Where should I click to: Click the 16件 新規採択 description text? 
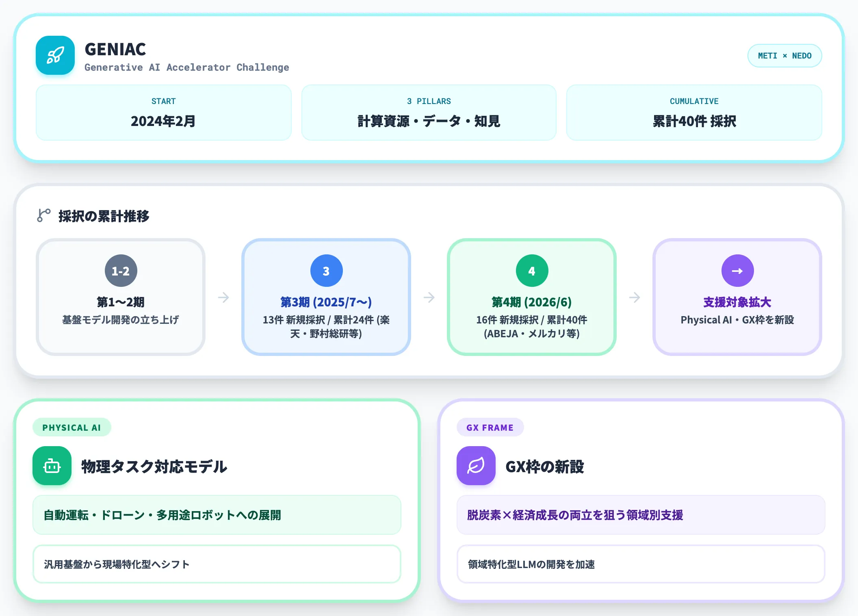pos(532,327)
